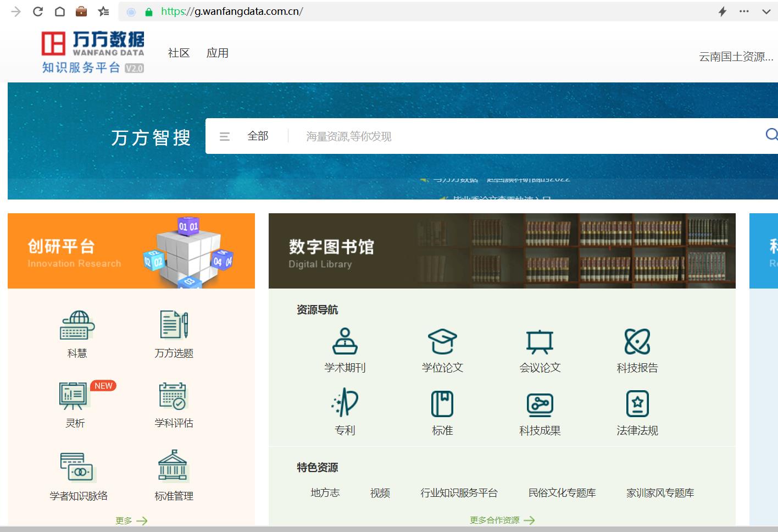Open the 社区 menu
This screenshot has height=532, width=778.
pos(179,53)
